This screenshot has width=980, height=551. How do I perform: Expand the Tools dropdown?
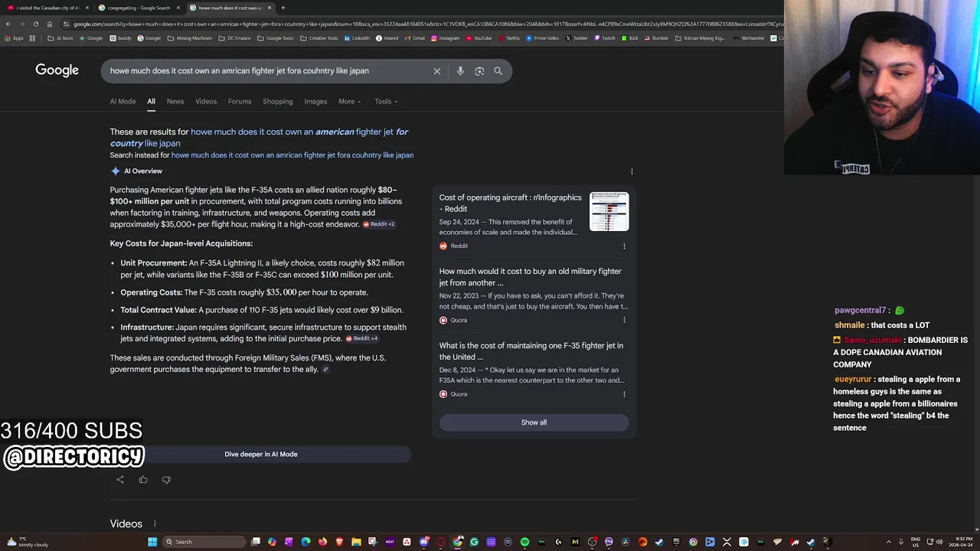click(386, 101)
